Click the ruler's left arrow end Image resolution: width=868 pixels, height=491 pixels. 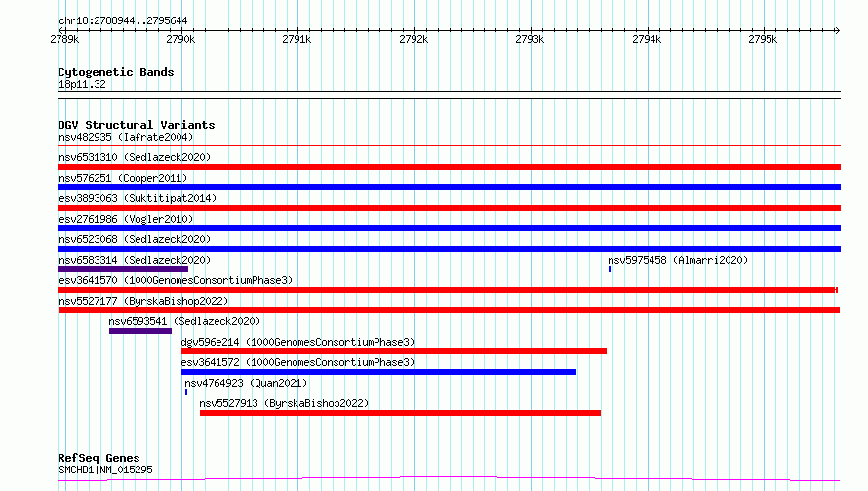point(60,30)
